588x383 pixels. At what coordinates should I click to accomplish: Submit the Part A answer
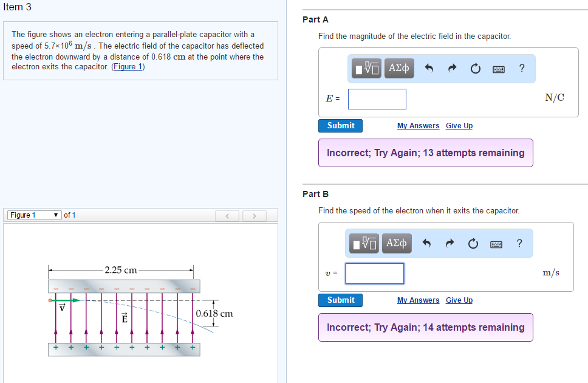click(x=341, y=126)
